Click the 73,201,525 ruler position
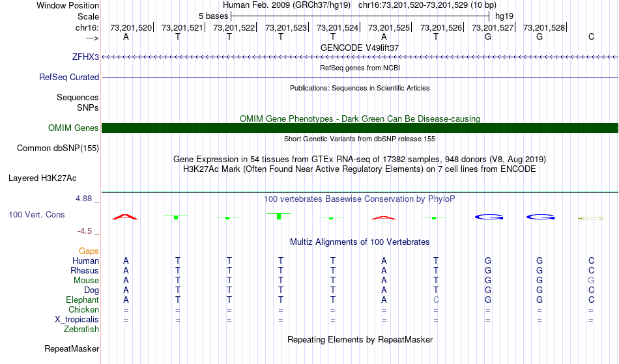The width and height of the screenshot is (619, 364). tap(389, 27)
